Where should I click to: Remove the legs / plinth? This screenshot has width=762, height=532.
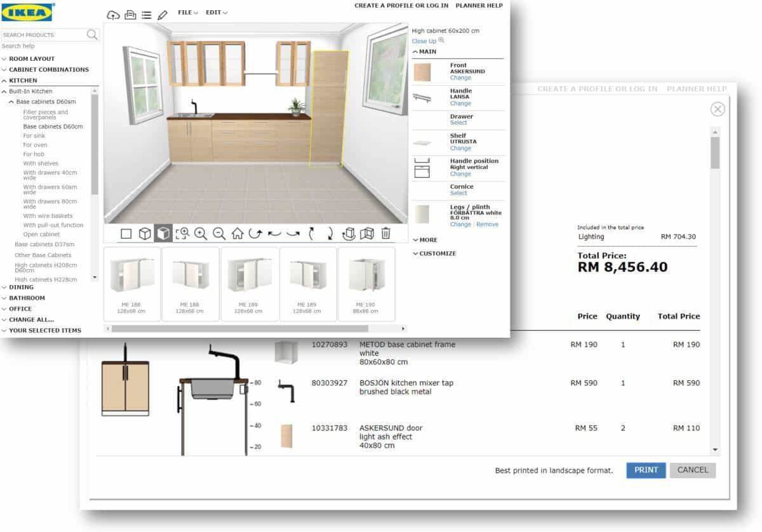click(488, 225)
